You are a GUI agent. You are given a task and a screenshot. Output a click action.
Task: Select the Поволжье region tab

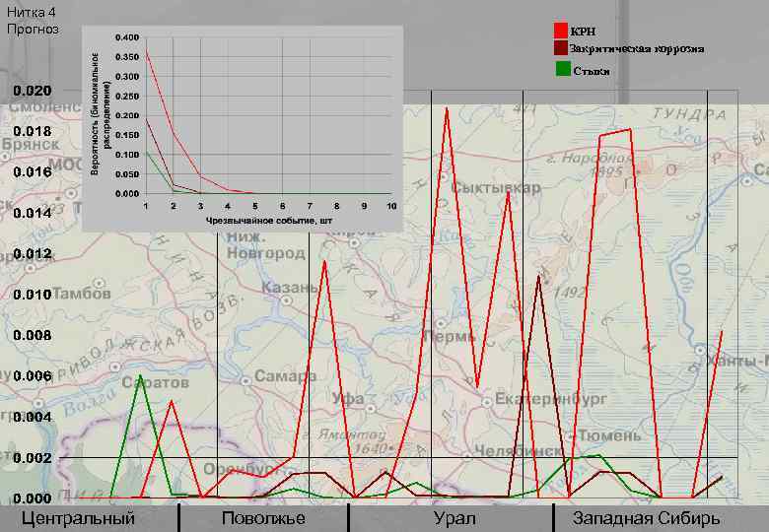coord(263,518)
